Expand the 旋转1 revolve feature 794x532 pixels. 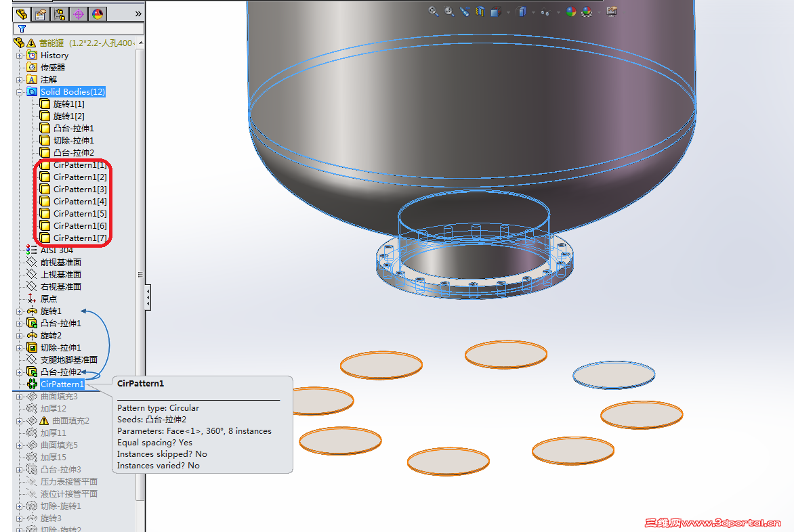point(19,311)
